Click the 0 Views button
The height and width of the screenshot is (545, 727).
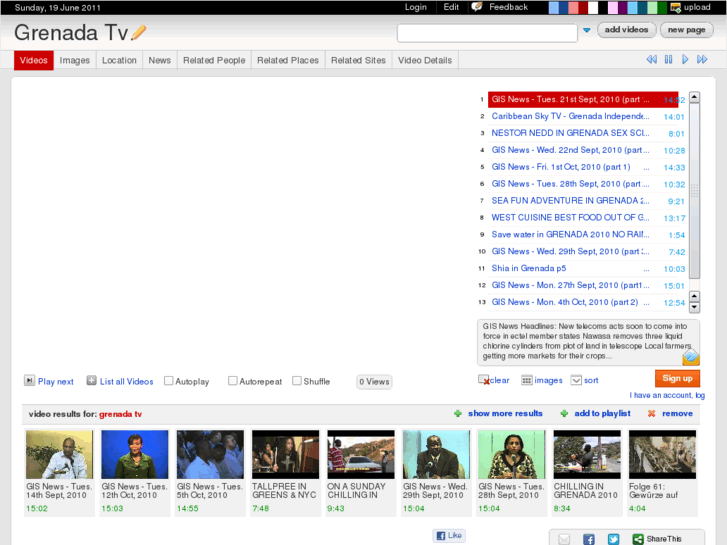[x=374, y=382]
